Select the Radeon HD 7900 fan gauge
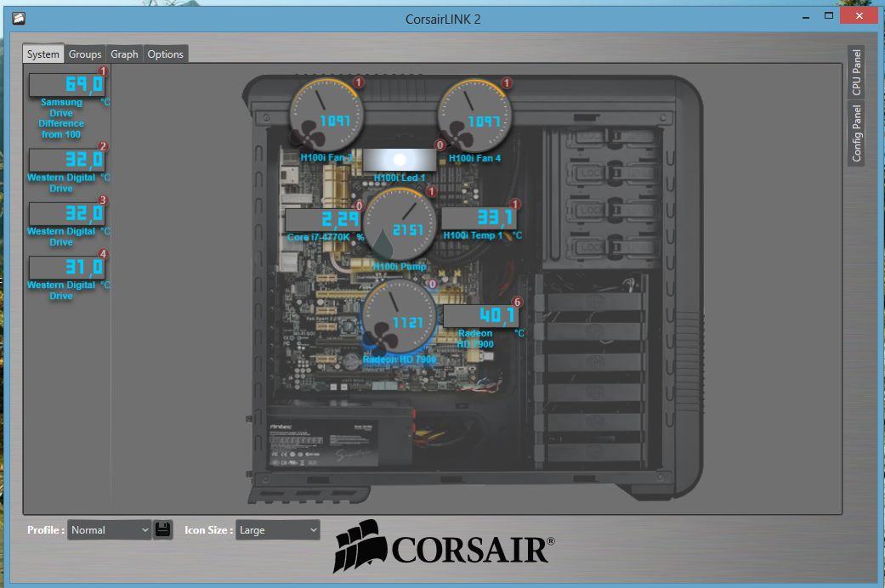885x588 pixels. (x=399, y=316)
